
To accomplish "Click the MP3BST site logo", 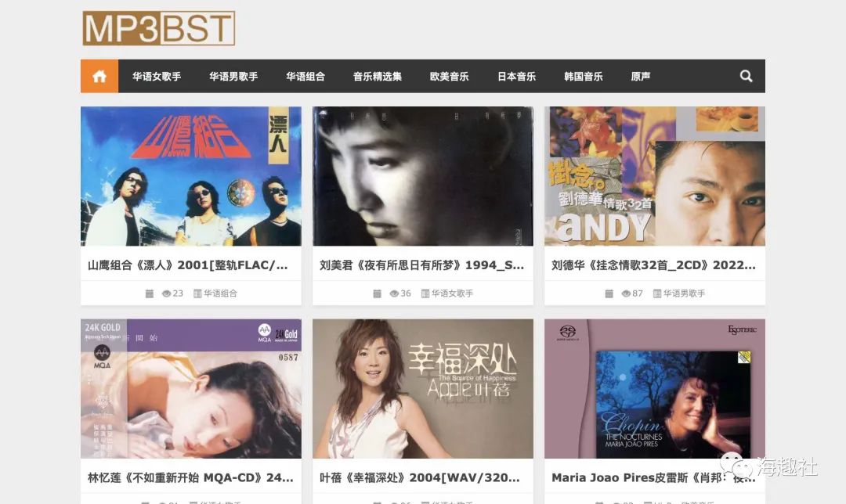I will click(158, 28).
